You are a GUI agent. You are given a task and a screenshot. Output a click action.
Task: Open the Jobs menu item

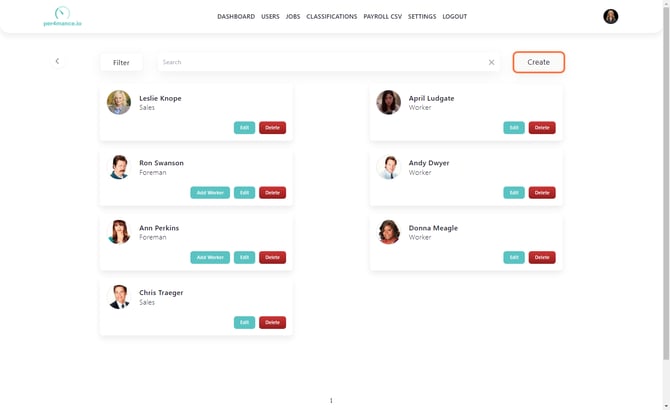click(293, 16)
